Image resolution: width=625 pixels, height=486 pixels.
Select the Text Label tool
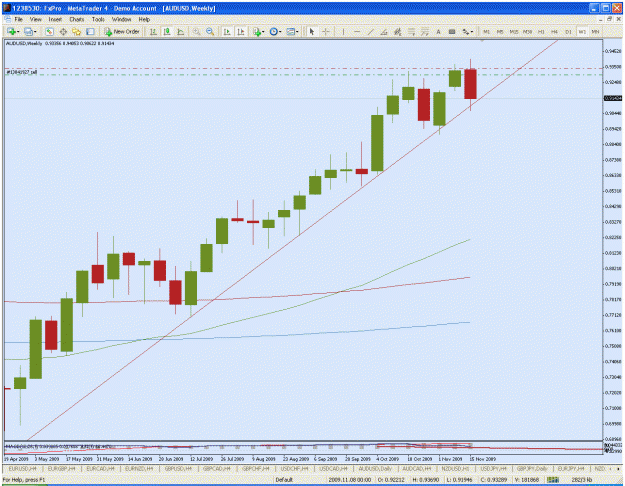[x=452, y=31]
